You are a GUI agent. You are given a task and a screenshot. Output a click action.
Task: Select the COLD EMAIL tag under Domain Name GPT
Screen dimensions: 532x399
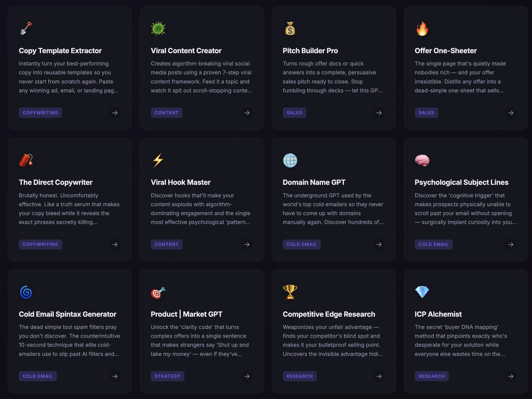(x=302, y=244)
